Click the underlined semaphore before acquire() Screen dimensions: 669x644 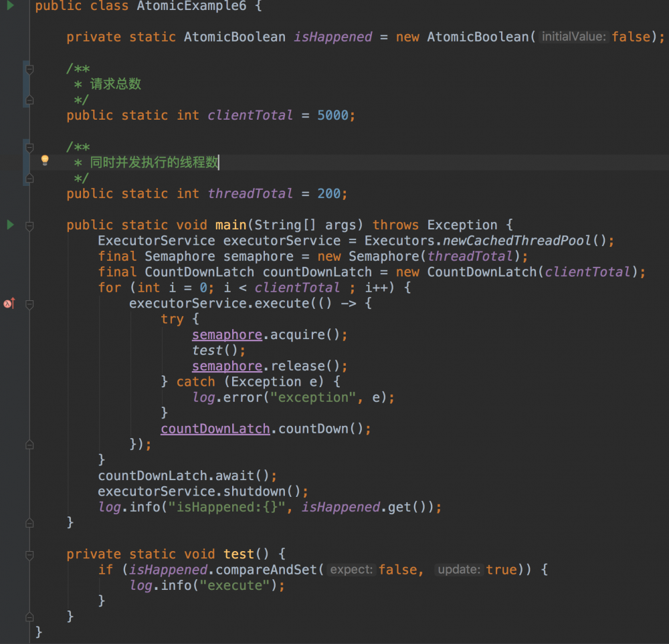point(227,335)
